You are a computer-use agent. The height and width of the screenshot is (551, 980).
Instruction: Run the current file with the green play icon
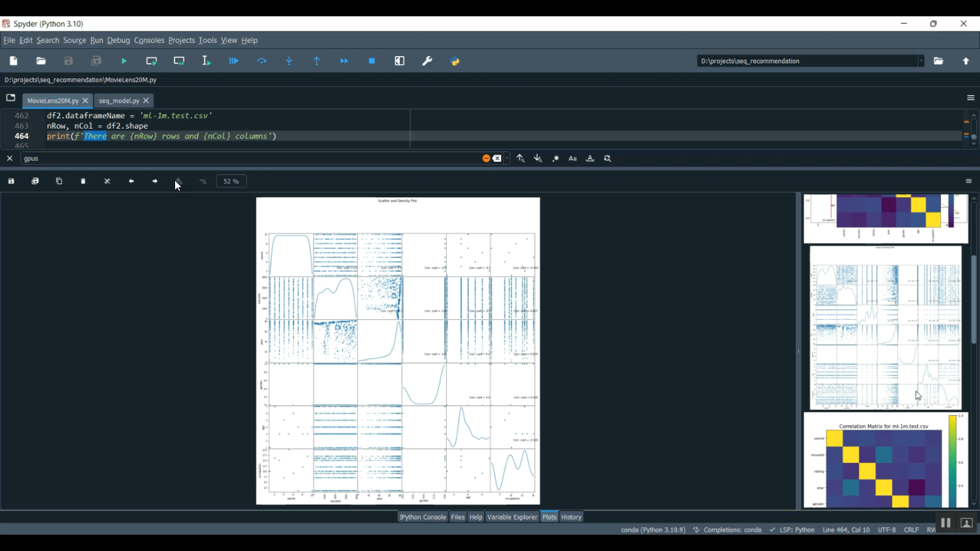click(x=124, y=61)
